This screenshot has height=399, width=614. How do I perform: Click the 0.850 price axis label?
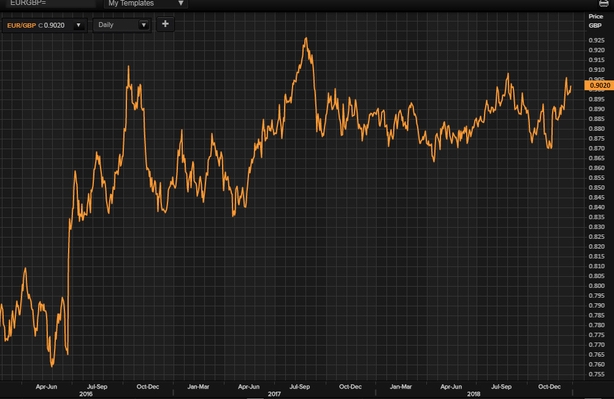(x=596, y=188)
